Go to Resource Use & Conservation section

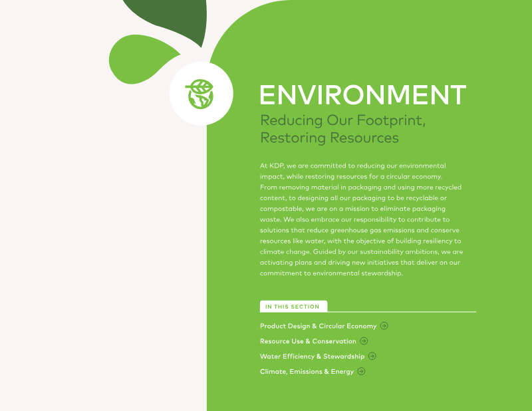308,341
